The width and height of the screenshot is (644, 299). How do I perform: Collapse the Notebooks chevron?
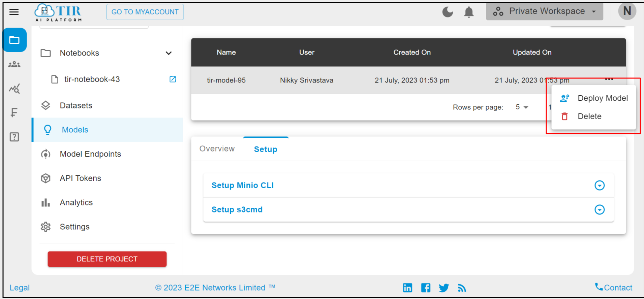168,53
